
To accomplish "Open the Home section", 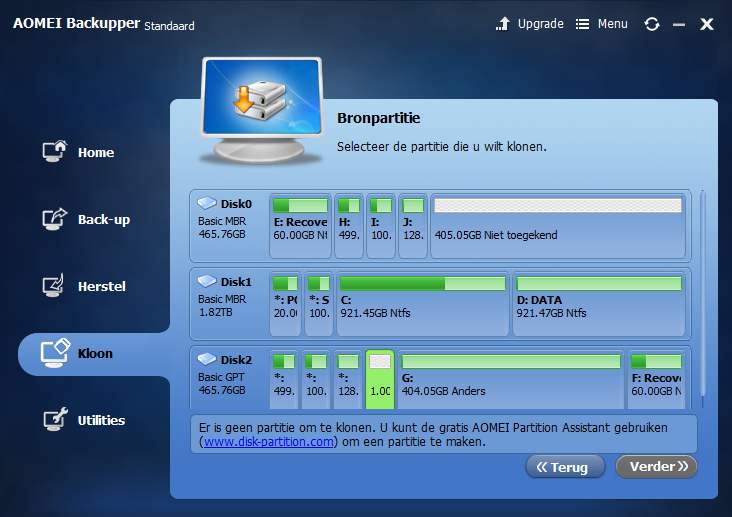I will (x=78, y=152).
